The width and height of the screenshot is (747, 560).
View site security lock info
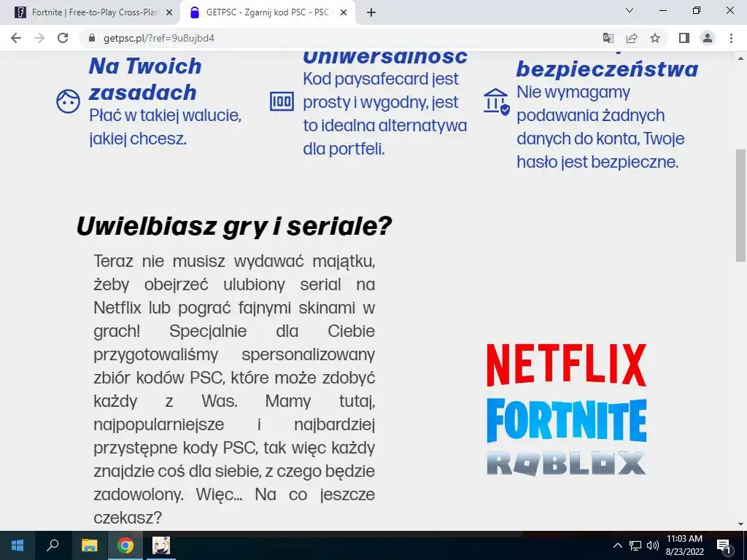tap(92, 38)
